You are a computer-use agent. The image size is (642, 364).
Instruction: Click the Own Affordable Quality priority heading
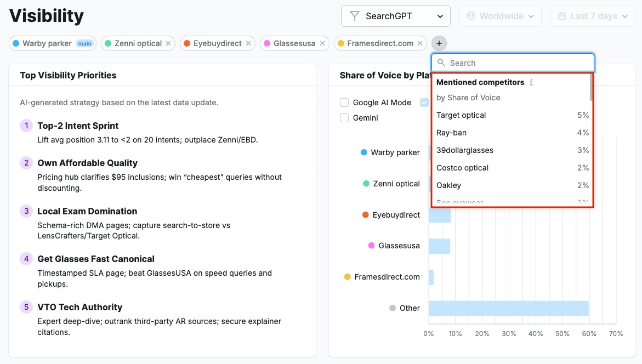(87, 163)
